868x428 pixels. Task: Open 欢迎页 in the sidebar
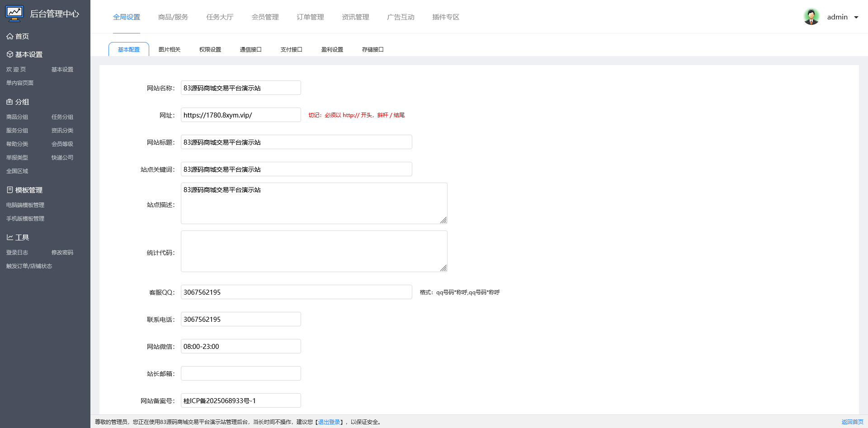[x=16, y=70]
